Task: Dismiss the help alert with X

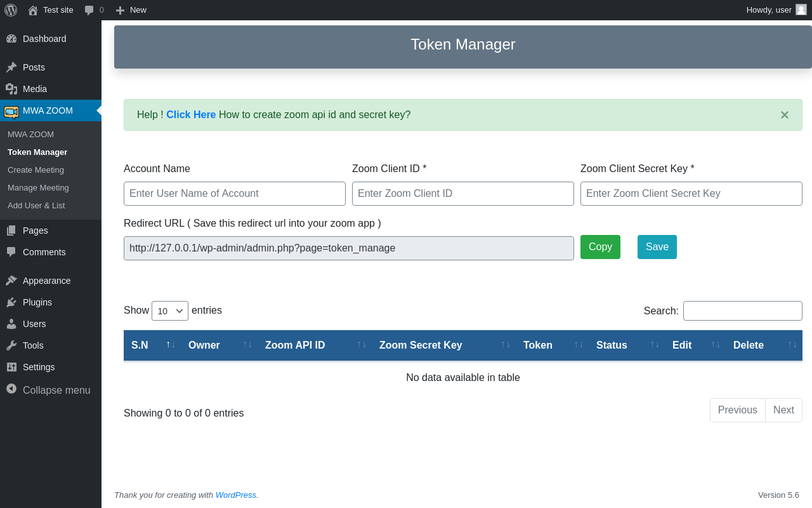Action: coord(785,115)
